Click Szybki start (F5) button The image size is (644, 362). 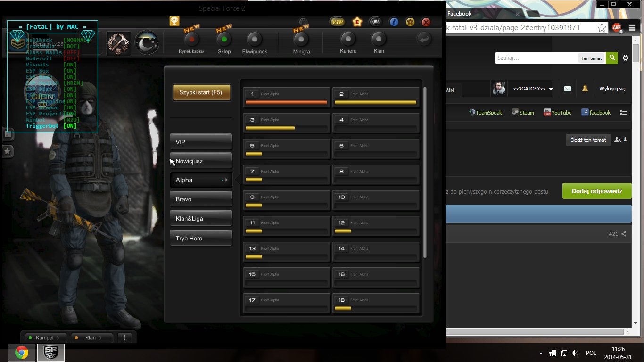pos(202,92)
